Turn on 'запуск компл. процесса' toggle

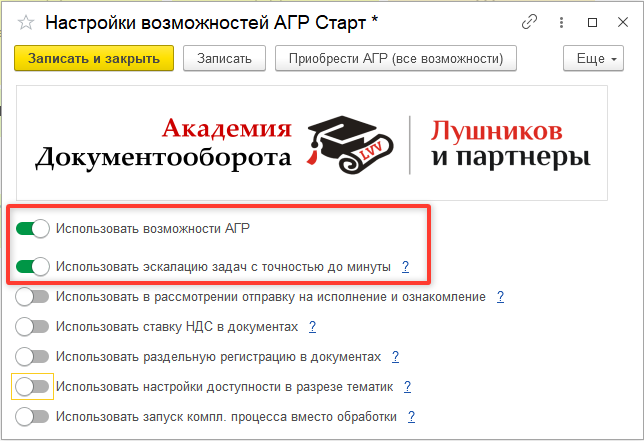(32, 416)
